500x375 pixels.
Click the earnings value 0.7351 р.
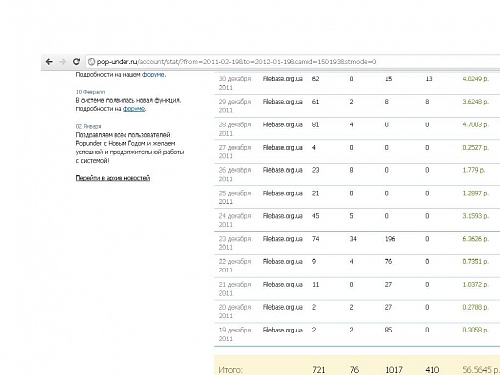pos(476,262)
